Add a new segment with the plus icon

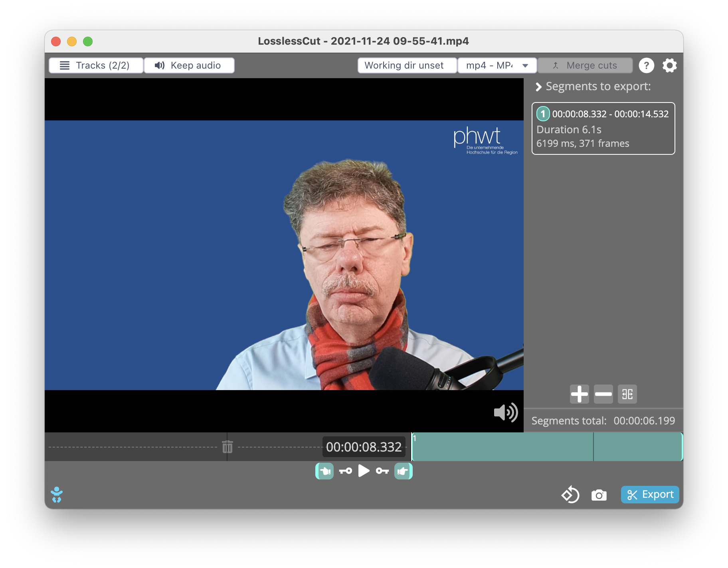(x=580, y=394)
